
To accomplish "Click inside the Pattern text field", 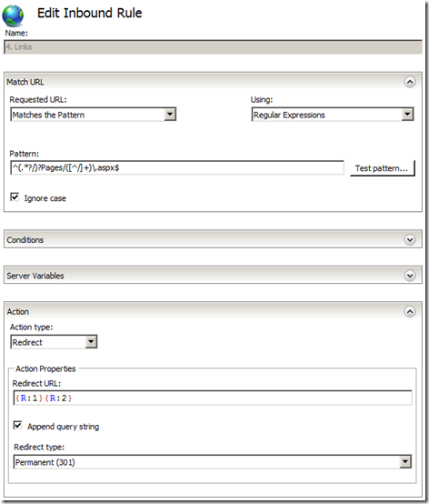I will tap(177, 167).
